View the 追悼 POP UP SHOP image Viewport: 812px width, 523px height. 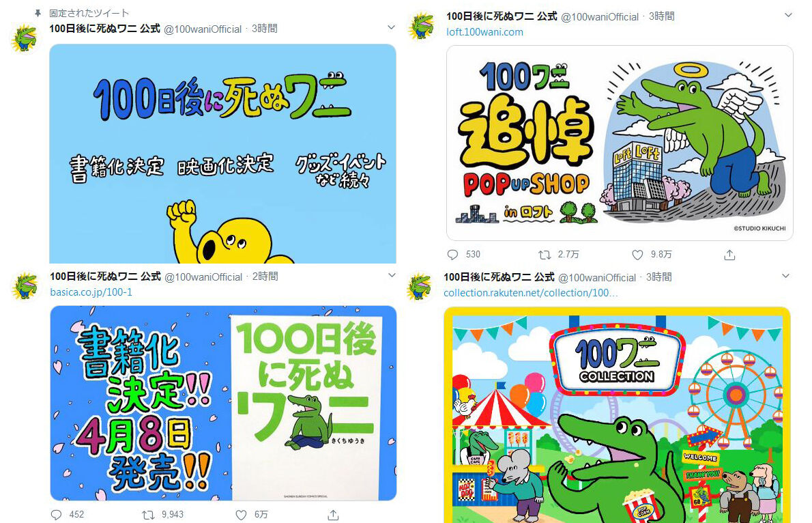620,143
